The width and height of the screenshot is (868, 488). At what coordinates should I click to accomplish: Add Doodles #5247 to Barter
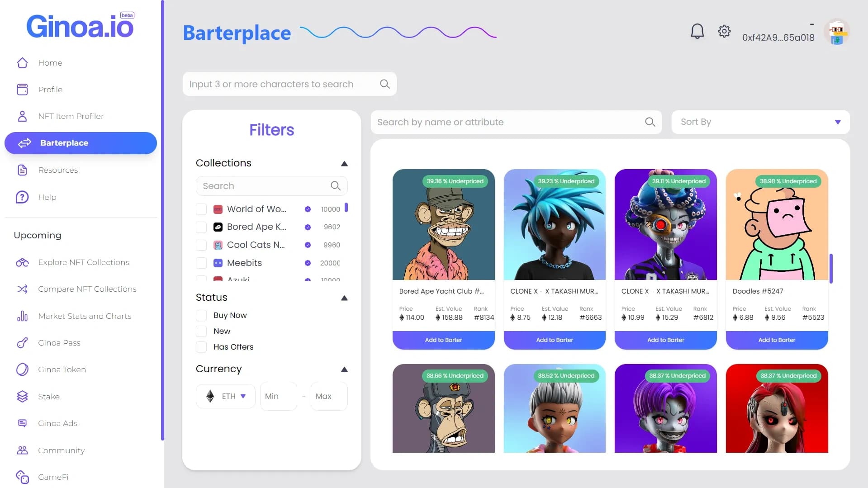click(777, 340)
